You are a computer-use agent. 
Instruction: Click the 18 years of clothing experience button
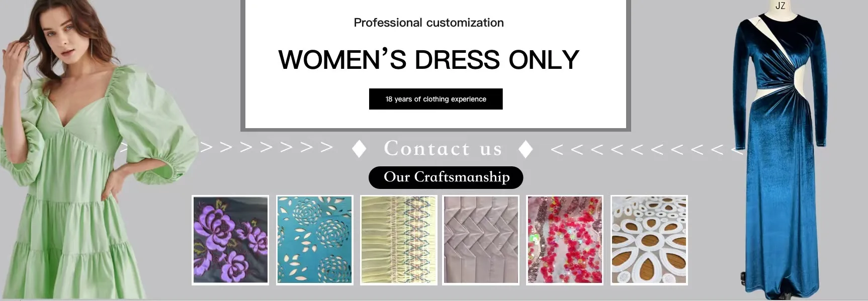pos(436,99)
